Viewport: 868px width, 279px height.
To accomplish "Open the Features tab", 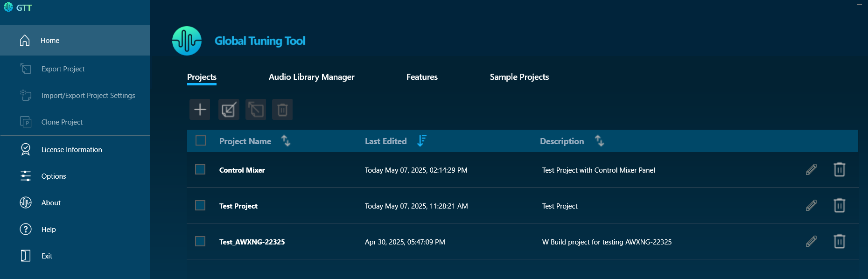I will click(x=422, y=77).
